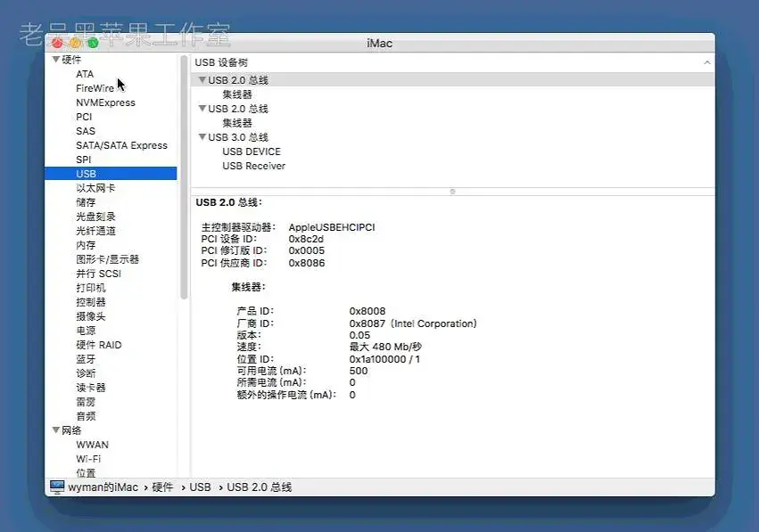
Task: Select USB Receiver in device tree
Action: pos(253,166)
